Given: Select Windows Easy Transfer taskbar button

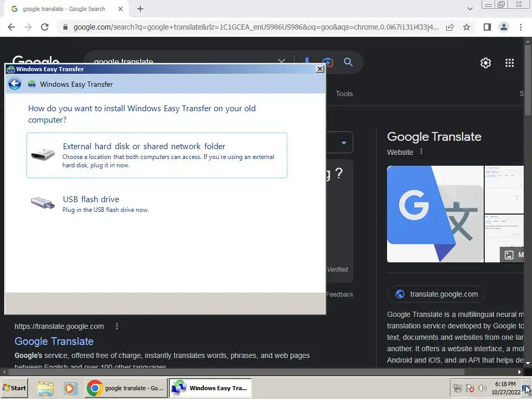Looking at the screenshot, I should (210, 388).
